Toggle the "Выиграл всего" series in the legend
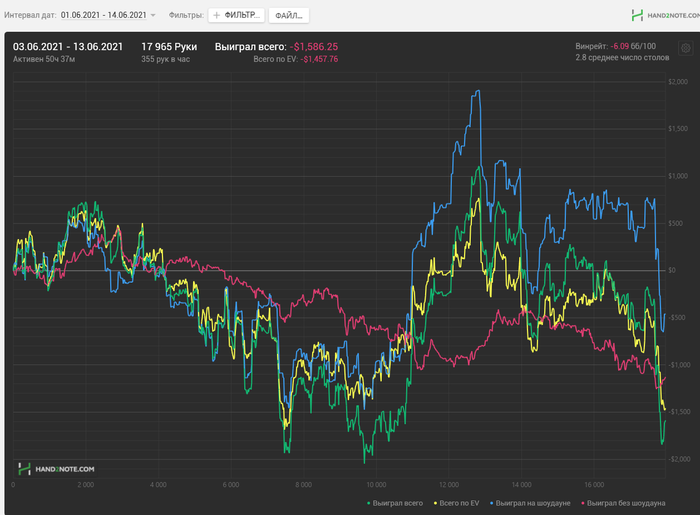 pyautogui.click(x=397, y=502)
